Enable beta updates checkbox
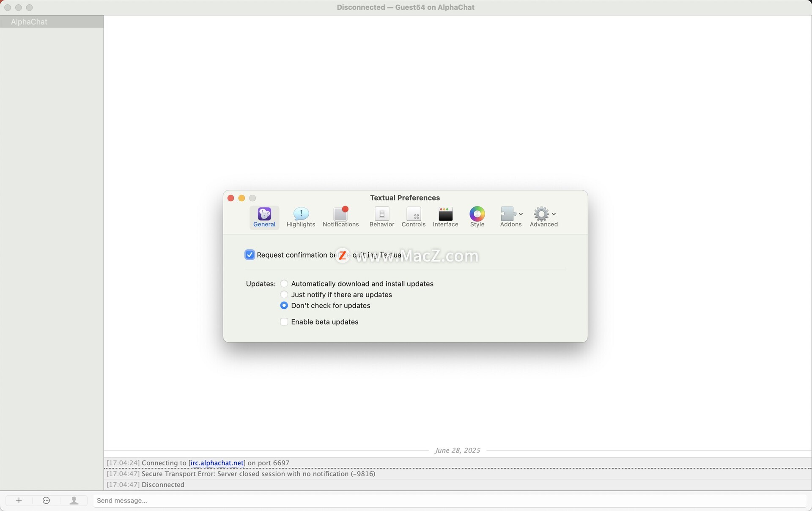Image resolution: width=812 pixels, height=511 pixels. pos(284,322)
